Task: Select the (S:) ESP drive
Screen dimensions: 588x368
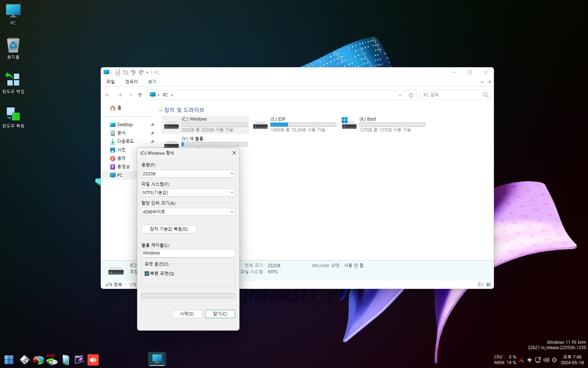Action: click(x=294, y=125)
